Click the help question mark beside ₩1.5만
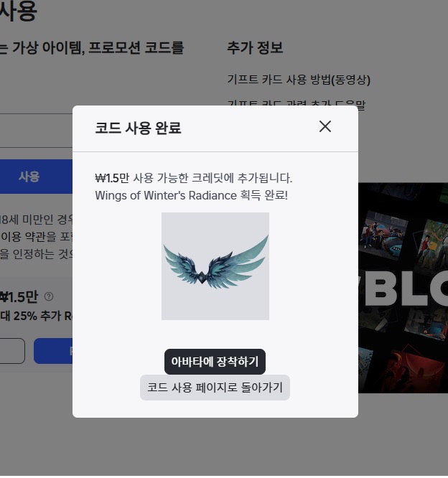Image resolution: width=448 pixels, height=478 pixels. click(x=49, y=296)
